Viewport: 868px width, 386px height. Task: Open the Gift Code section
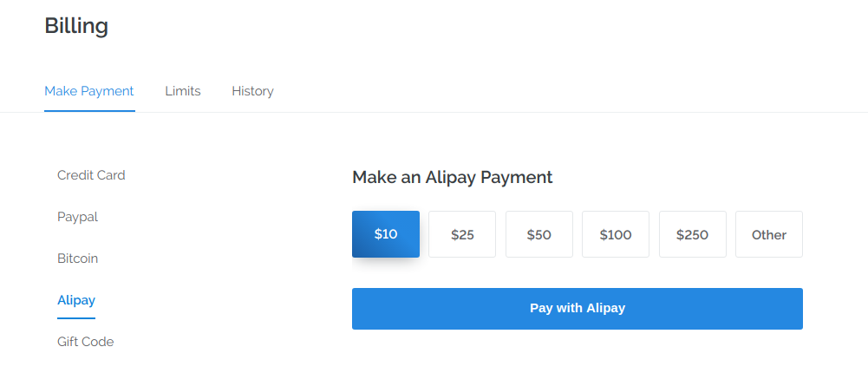click(x=85, y=342)
